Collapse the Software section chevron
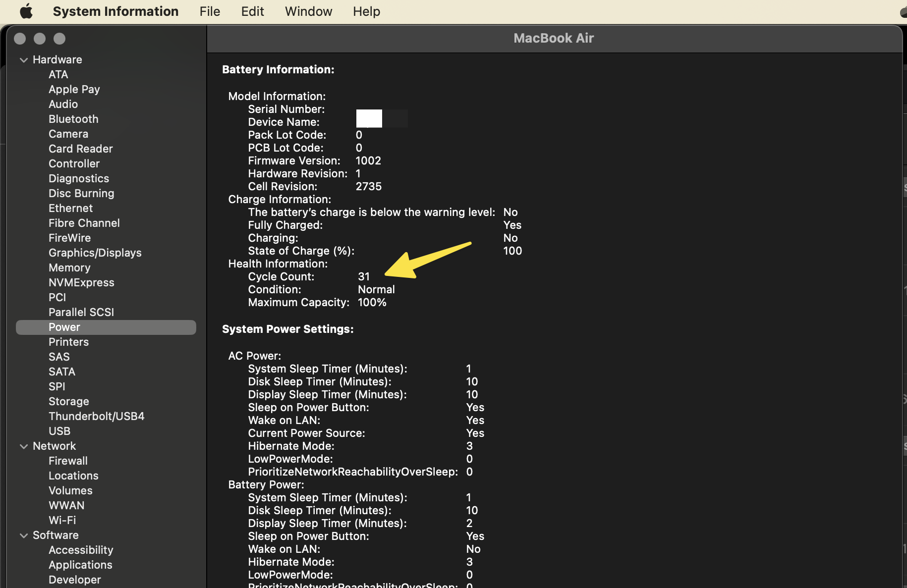The height and width of the screenshot is (588, 907). click(x=23, y=535)
